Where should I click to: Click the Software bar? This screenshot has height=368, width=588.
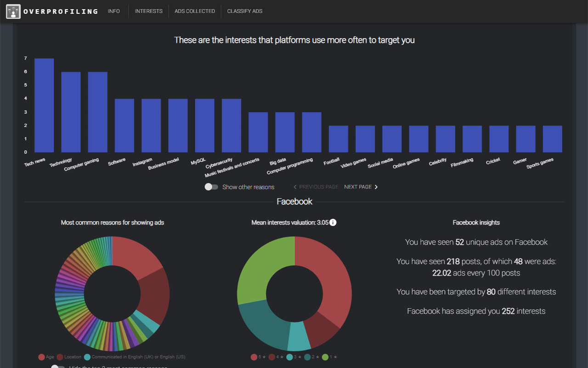pyautogui.click(x=124, y=126)
